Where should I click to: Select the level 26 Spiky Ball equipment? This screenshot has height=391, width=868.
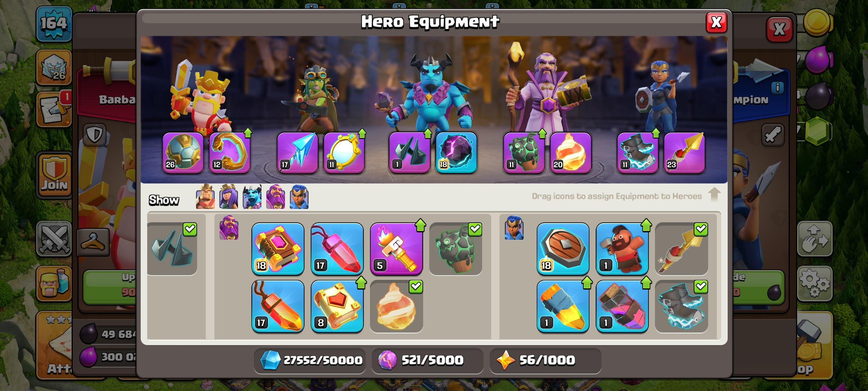click(x=183, y=152)
